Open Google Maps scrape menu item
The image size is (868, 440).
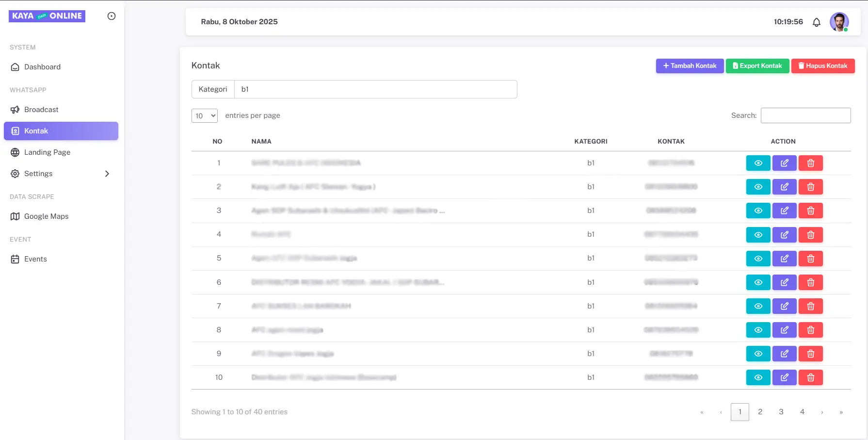[46, 216]
